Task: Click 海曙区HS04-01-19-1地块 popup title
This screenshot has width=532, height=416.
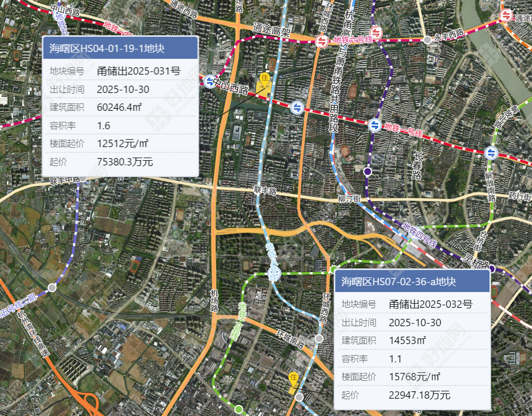Action: click(x=107, y=48)
